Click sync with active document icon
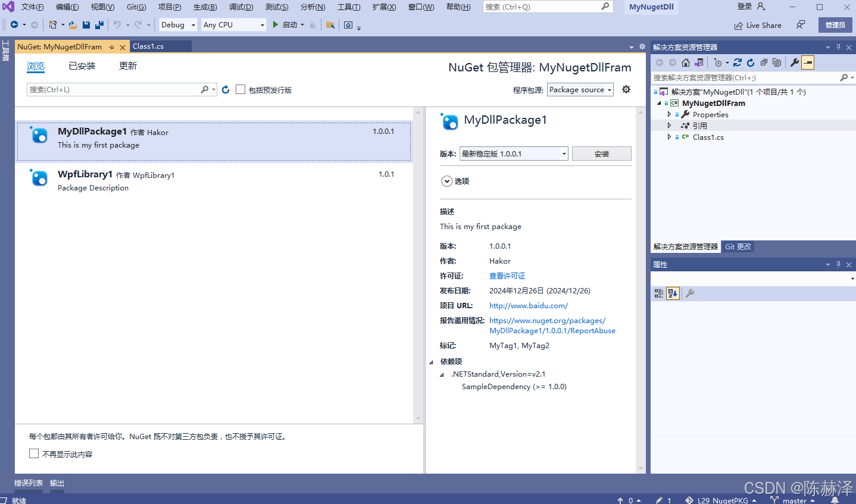 [x=738, y=62]
